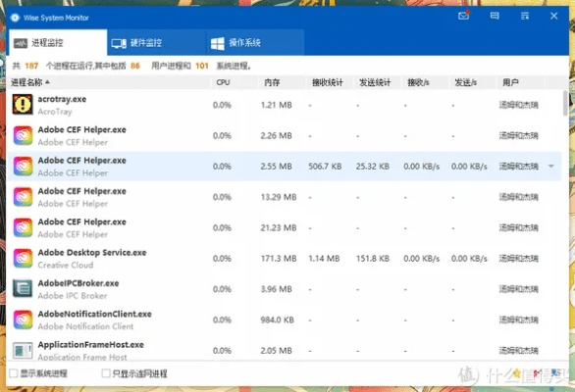
Task: Click the system process count 101
Action: (x=202, y=66)
